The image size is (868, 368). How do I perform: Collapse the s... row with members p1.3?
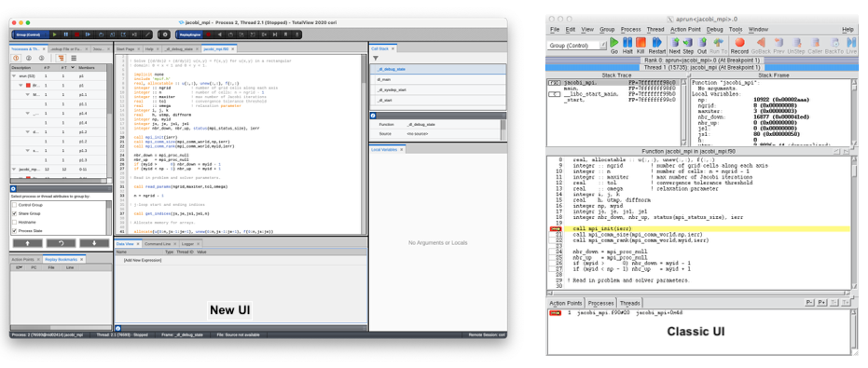point(28,150)
